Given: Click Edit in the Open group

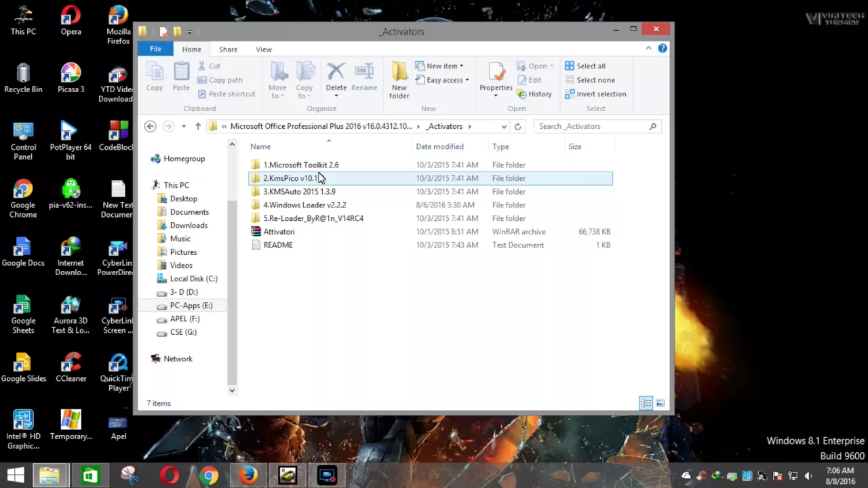Looking at the screenshot, I should point(529,80).
